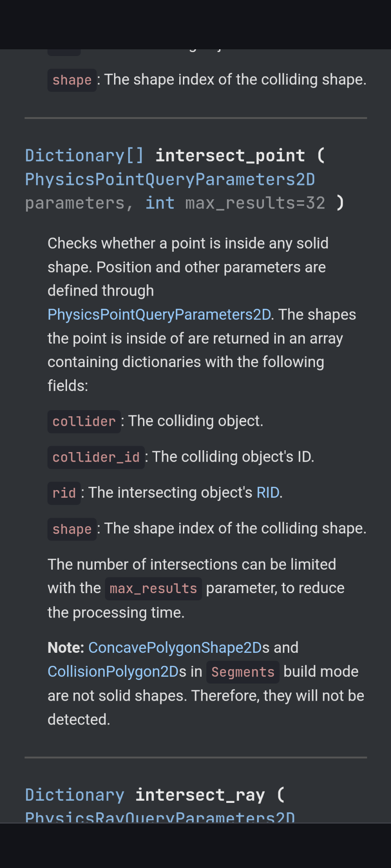Viewport: 391px width, 868px height.
Task: Click the bold Note: label
Action: click(x=66, y=647)
